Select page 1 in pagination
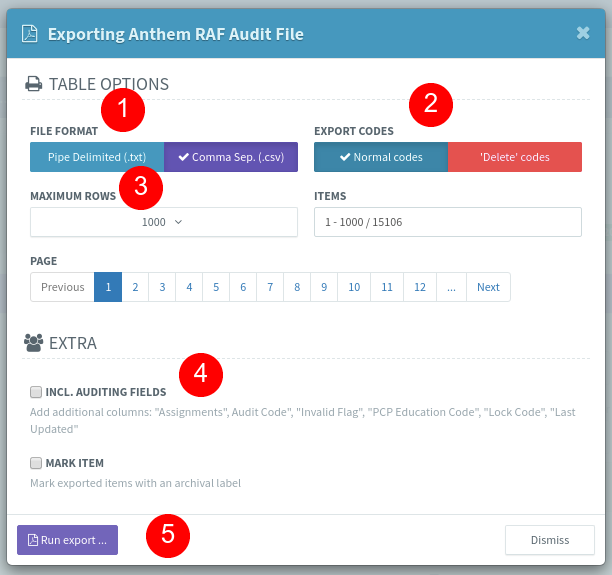612x575 pixels. [108, 287]
